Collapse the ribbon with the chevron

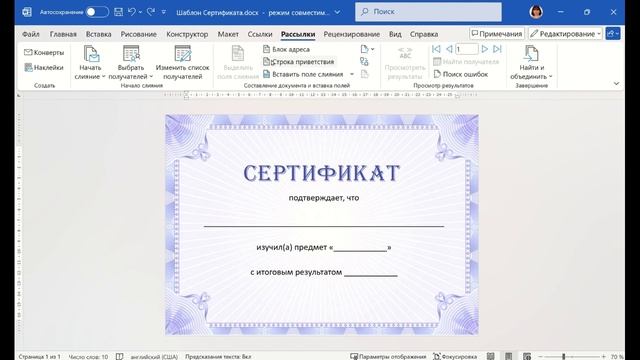pos(616,83)
